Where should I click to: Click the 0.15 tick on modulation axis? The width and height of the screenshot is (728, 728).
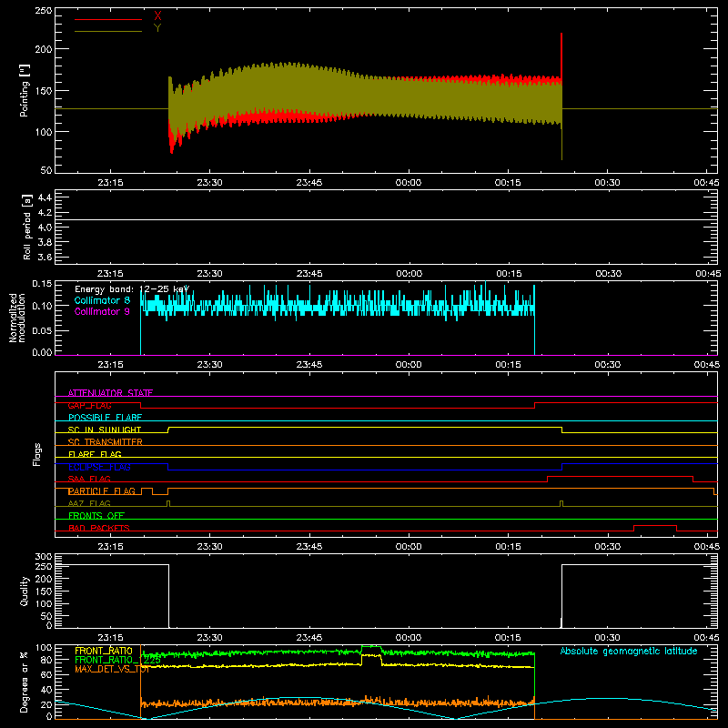42,283
